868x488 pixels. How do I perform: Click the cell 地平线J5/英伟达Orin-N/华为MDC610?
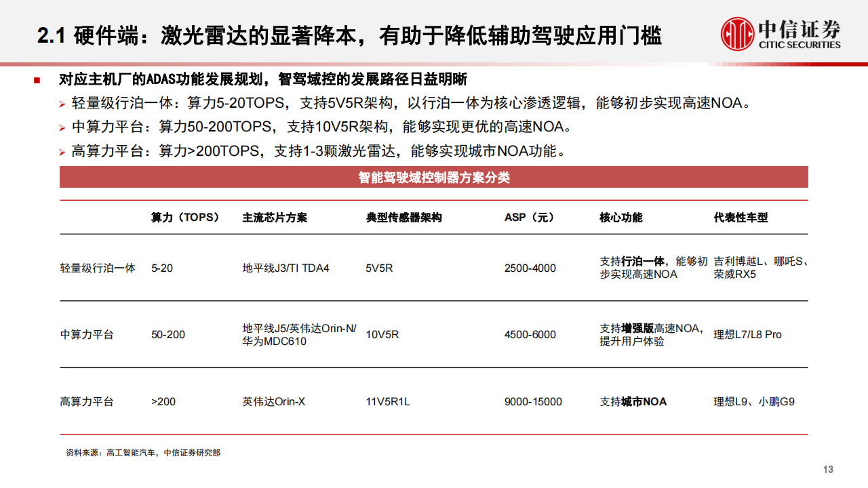coord(299,334)
